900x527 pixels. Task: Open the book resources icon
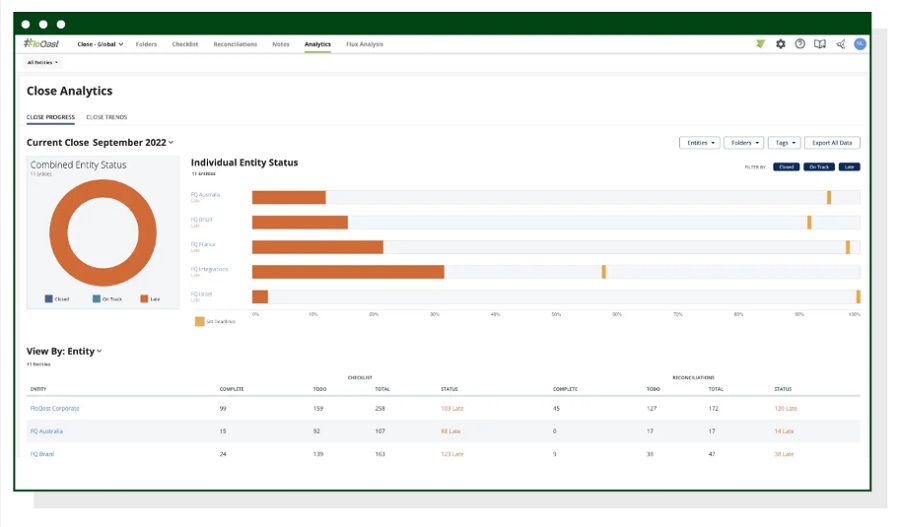pos(820,44)
